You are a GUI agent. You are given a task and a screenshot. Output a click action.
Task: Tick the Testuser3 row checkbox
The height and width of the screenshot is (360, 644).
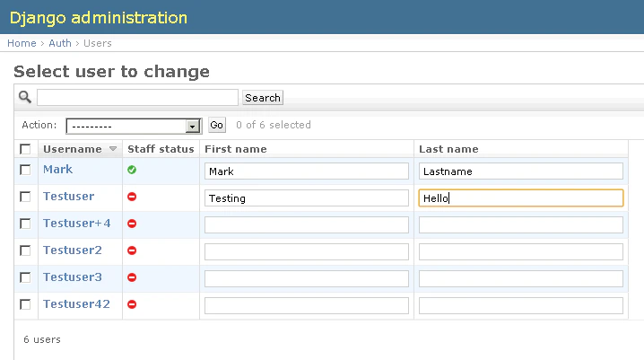coord(25,277)
